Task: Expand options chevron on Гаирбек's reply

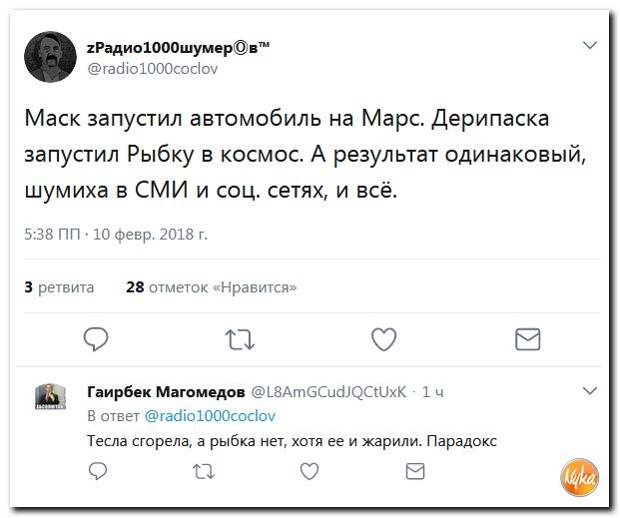Action: click(x=590, y=391)
